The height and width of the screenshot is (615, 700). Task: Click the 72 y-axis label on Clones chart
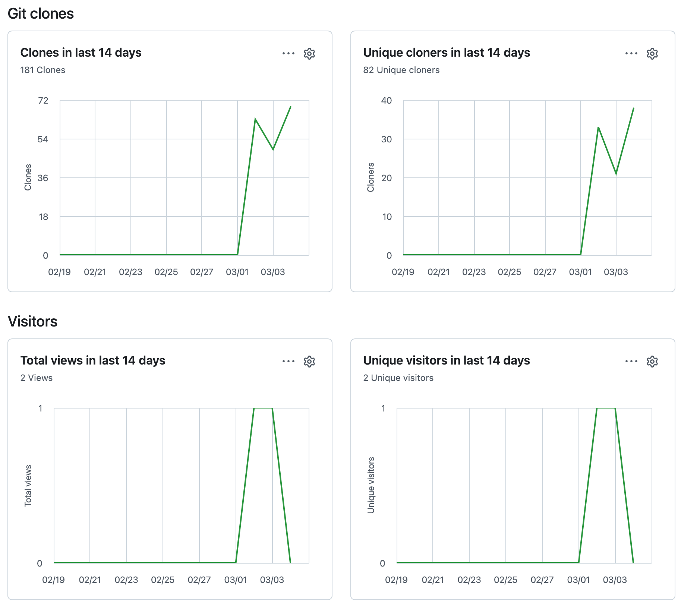(x=43, y=101)
